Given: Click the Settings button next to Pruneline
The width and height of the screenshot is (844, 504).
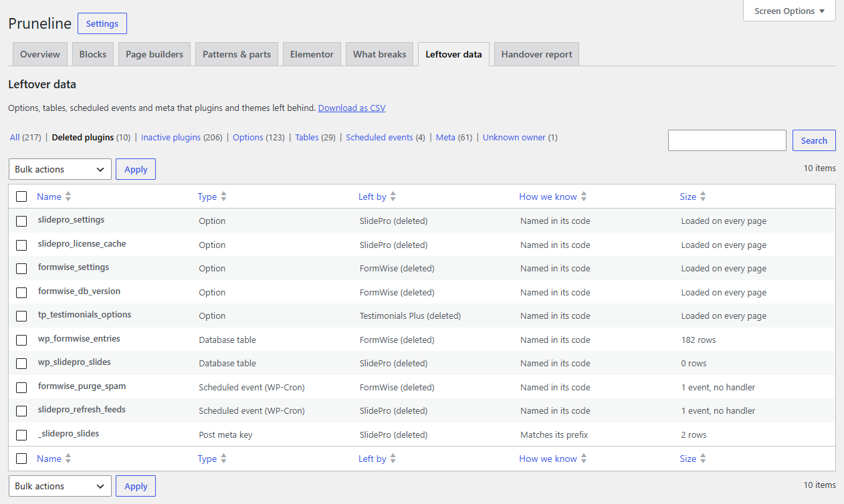Looking at the screenshot, I should click(102, 23).
